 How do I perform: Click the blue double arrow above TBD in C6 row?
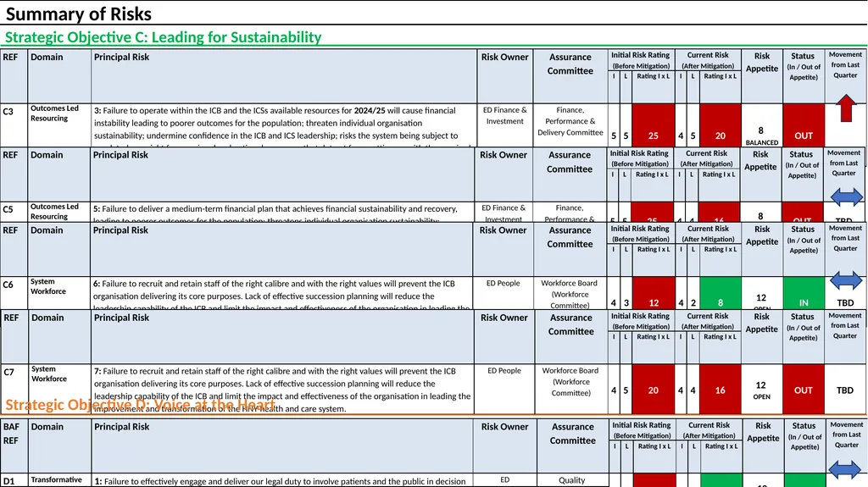coord(846,280)
